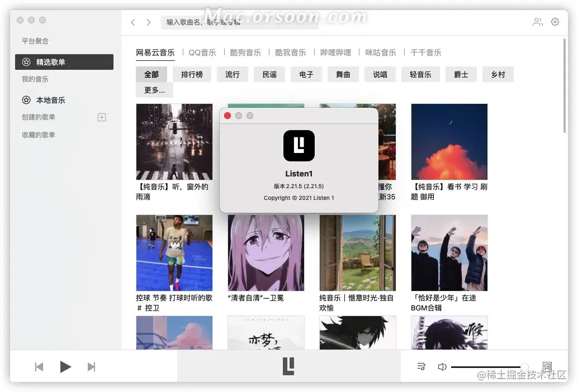Open the rainy street playlist cover
The width and height of the screenshot is (578, 392).
pos(174,142)
